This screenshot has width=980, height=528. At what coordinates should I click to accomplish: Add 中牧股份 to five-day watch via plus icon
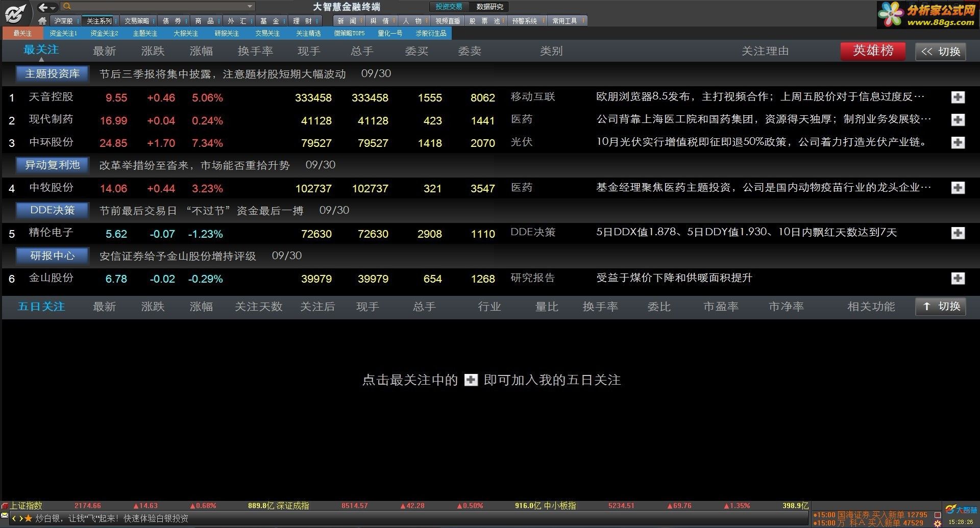point(958,188)
